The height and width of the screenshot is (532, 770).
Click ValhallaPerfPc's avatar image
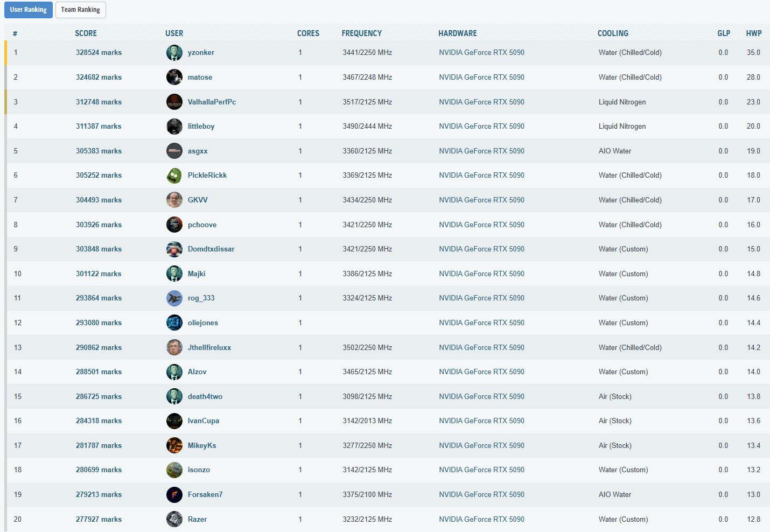pos(174,102)
